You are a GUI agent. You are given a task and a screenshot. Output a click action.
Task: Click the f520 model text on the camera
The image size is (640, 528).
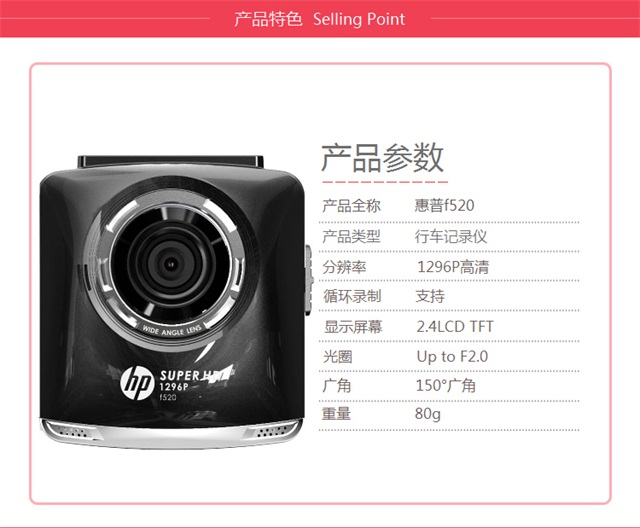168,397
